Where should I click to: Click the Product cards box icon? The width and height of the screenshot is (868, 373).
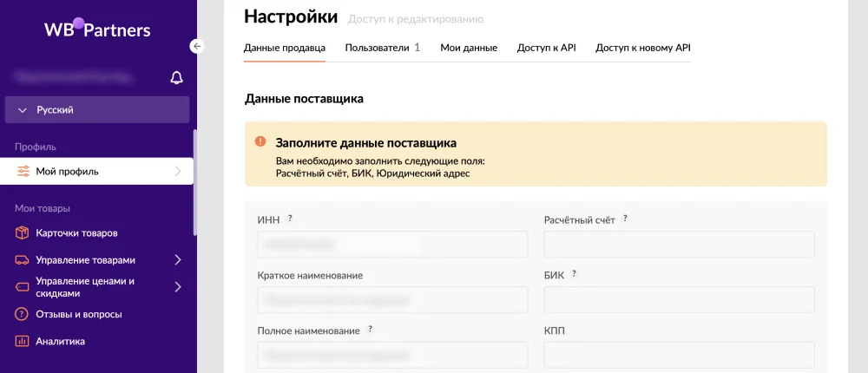pos(22,233)
